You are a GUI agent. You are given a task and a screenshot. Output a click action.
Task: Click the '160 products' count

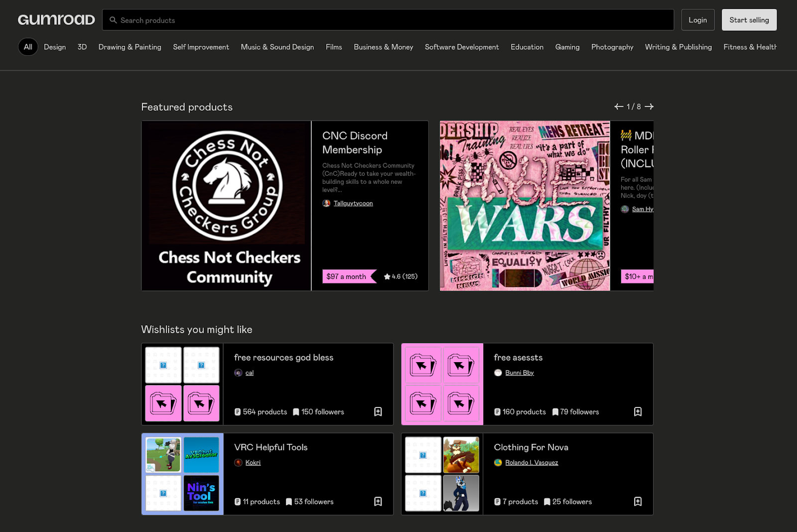520,412
